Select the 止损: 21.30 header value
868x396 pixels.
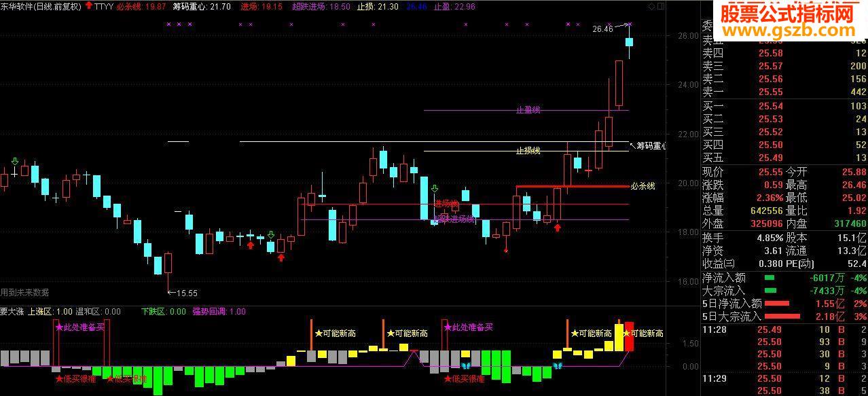point(378,6)
